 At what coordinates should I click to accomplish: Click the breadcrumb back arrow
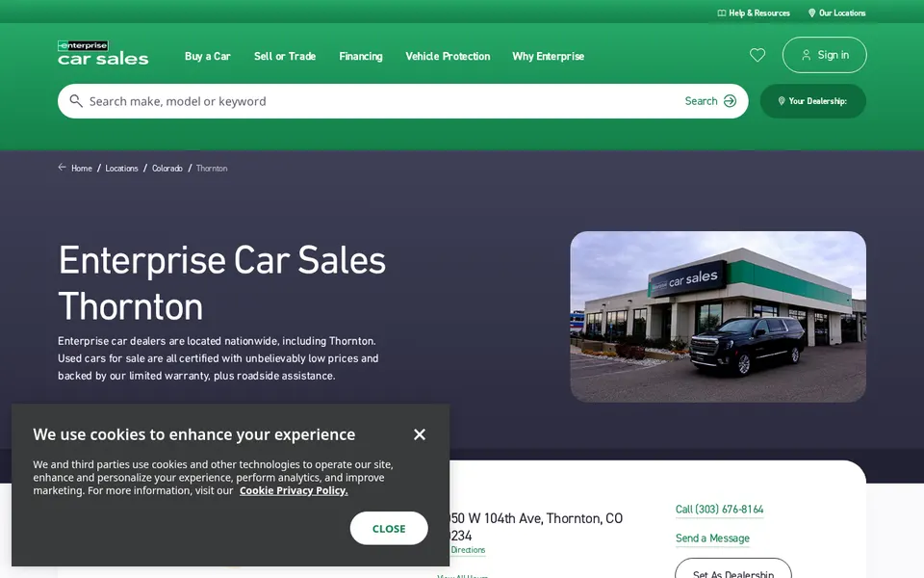coord(62,168)
